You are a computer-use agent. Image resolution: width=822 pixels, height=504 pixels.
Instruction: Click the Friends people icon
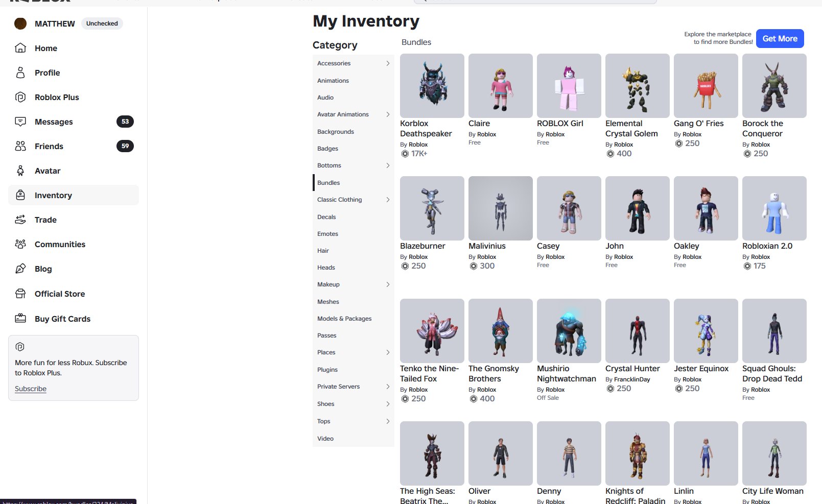point(20,146)
